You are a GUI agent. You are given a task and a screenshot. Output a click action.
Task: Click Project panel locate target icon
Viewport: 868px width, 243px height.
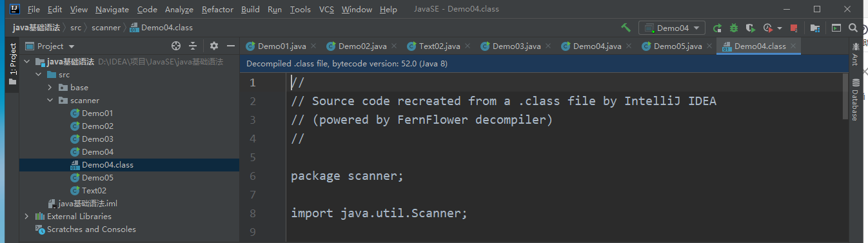point(176,46)
